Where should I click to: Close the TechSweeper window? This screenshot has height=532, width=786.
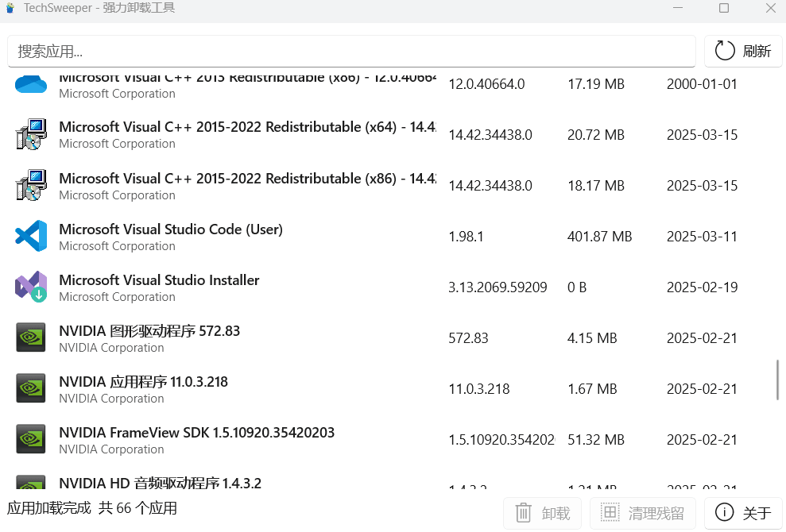coord(770,8)
